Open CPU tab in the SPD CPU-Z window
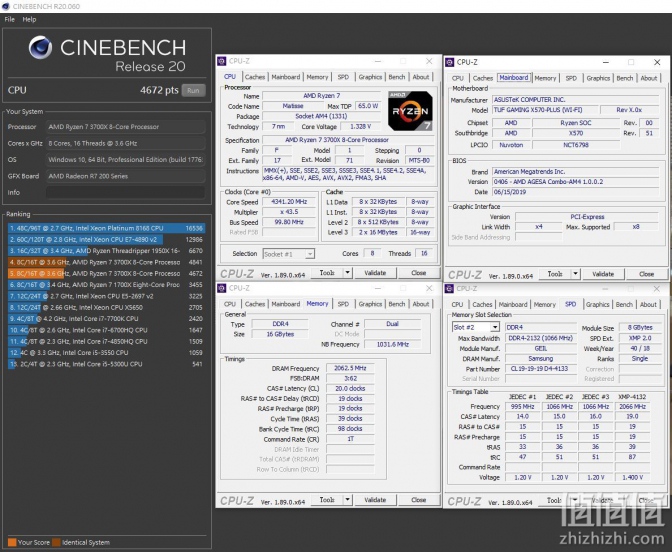672x552 pixels. coord(457,305)
